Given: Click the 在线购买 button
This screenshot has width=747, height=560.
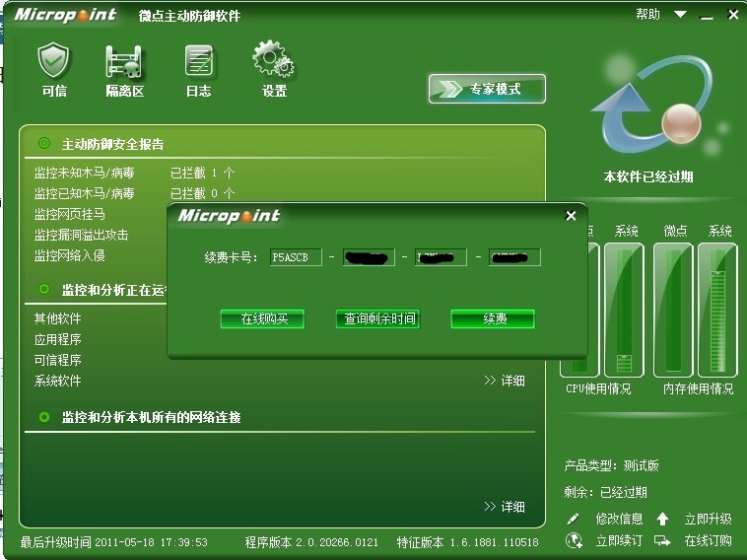Looking at the screenshot, I should pyautogui.click(x=262, y=318).
